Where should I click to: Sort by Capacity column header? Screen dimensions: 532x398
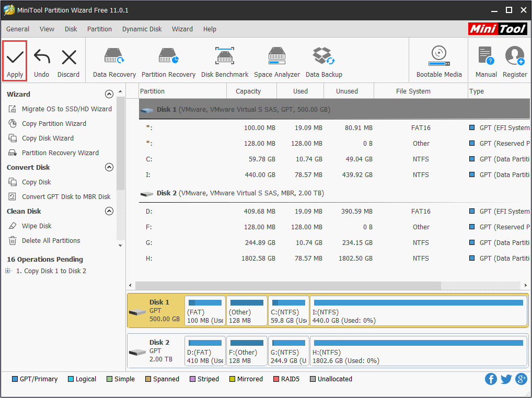tap(252, 91)
